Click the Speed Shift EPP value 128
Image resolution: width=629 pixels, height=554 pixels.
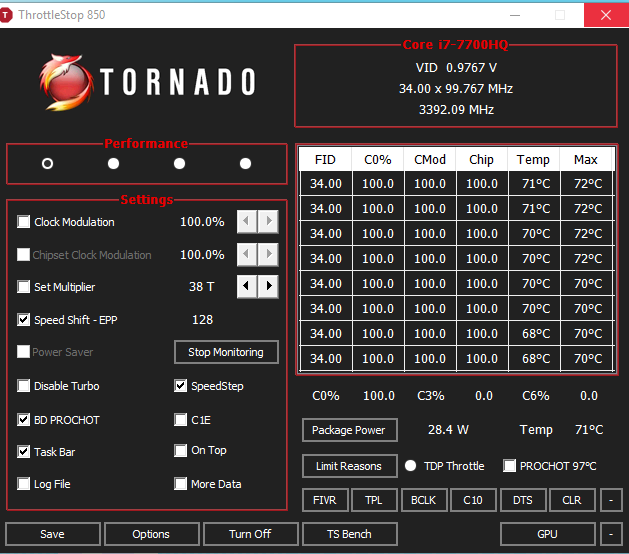point(203,320)
